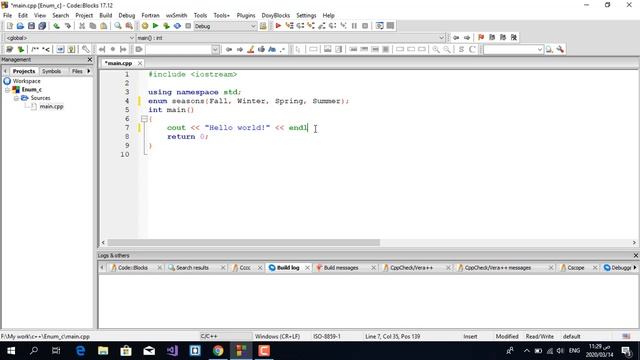
Task: Click the Zoom out magnifier icon
Action: [447, 49]
